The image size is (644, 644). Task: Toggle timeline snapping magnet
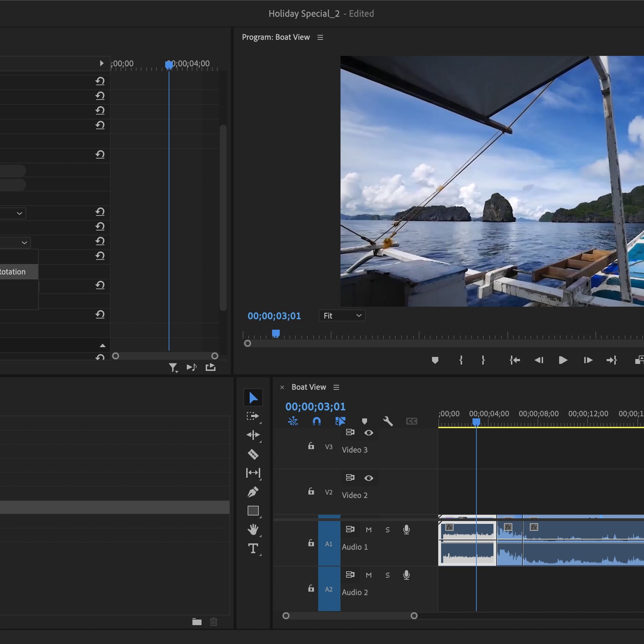pyautogui.click(x=316, y=421)
